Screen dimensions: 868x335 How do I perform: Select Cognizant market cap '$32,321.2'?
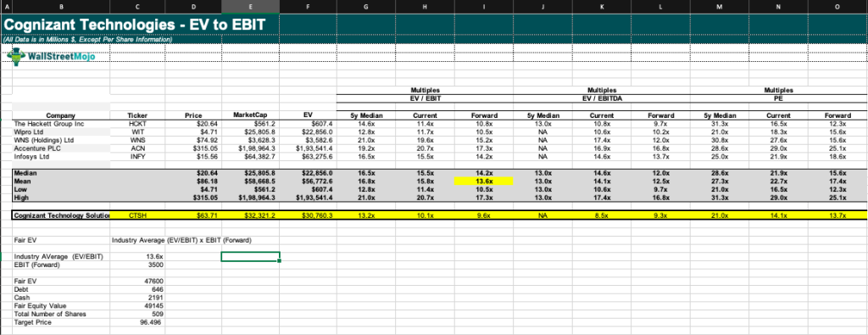point(250,215)
